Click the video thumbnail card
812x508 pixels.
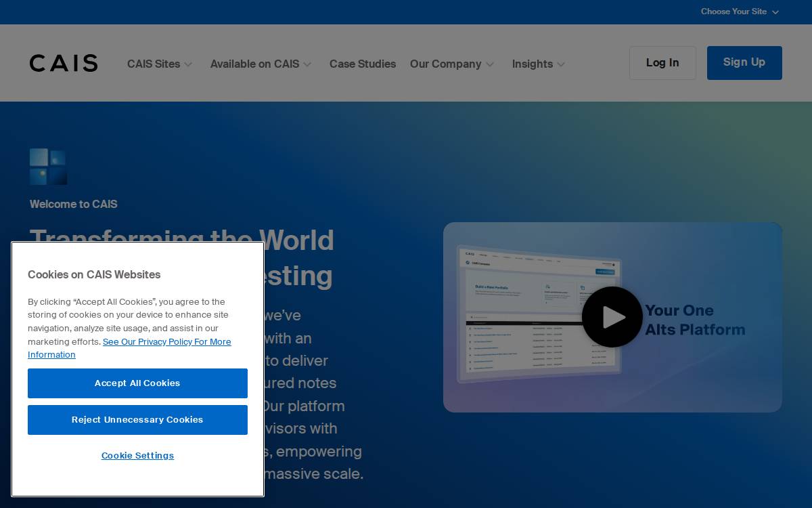click(x=612, y=317)
